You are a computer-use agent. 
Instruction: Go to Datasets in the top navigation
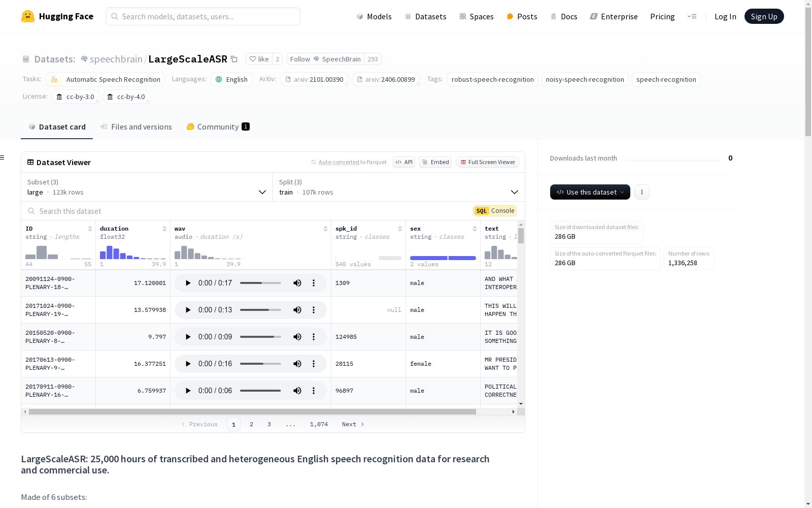[425, 16]
